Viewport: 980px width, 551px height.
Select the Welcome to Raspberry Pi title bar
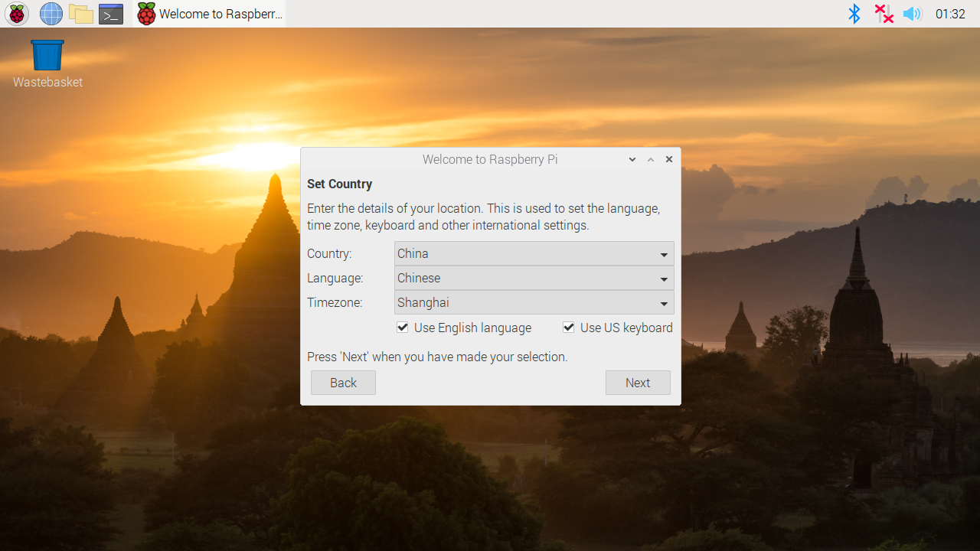pyautogui.click(x=490, y=159)
